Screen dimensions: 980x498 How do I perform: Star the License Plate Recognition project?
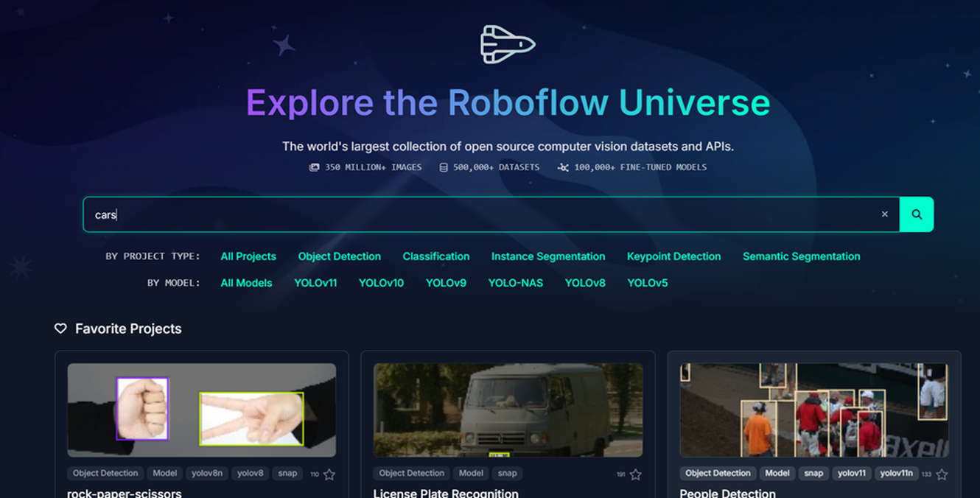(635, 474)
